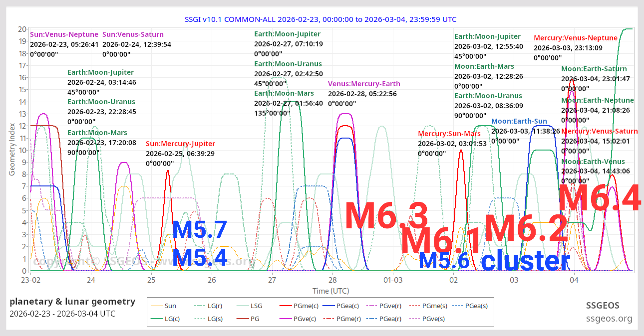Open the chart title link at the top
Viewport: 644px width, 336px height.
pyautogui.click(x=321, y=19)
